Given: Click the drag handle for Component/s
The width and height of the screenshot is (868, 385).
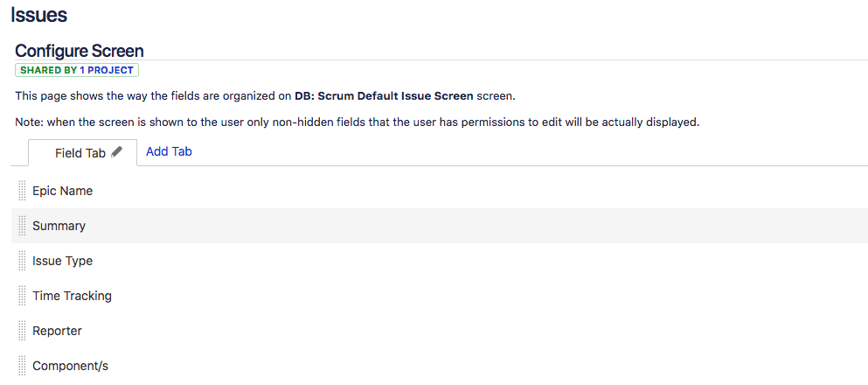Looking at the screenshot, I should point(22,366).
